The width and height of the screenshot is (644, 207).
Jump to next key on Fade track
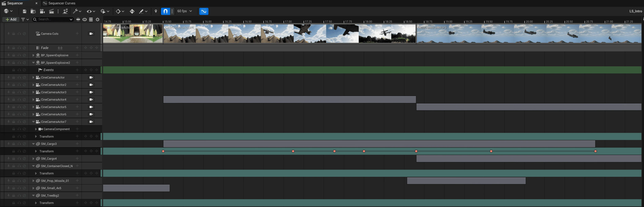pos(97,48)
